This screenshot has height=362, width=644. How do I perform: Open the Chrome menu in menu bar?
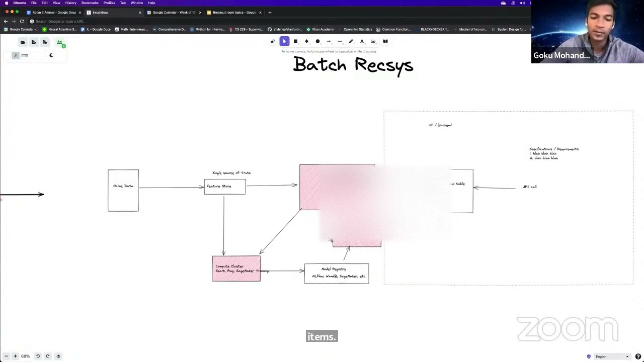(x=20, y=3)
